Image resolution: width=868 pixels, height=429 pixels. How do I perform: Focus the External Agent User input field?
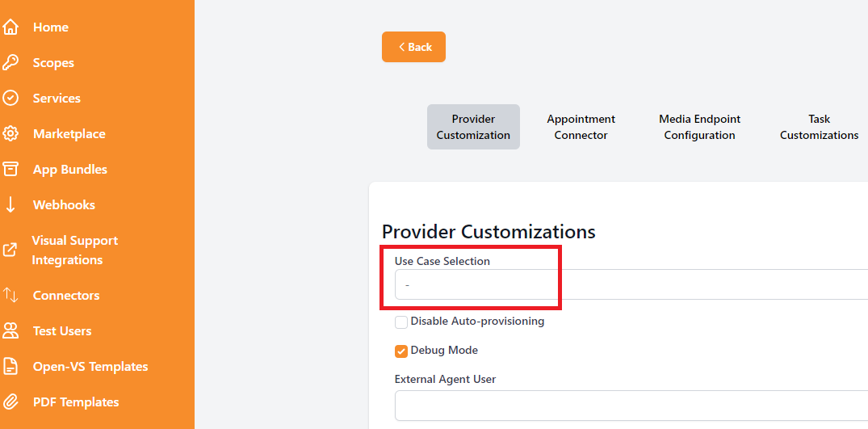pos(631,406)
